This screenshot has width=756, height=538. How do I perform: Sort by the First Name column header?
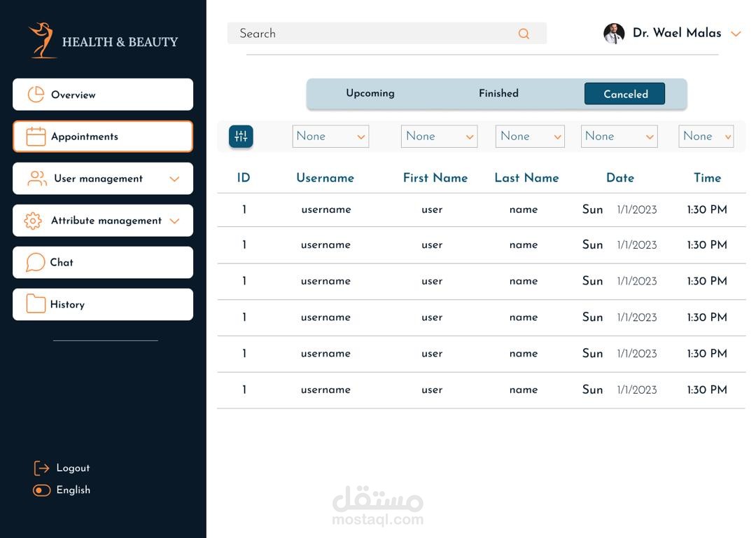click(435, 177)
